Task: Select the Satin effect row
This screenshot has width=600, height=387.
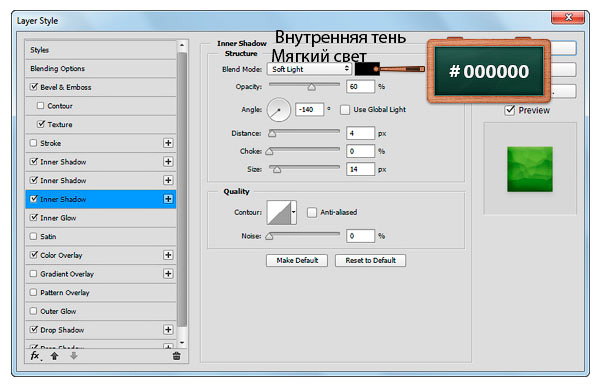Action: click(x=101, y=236)
